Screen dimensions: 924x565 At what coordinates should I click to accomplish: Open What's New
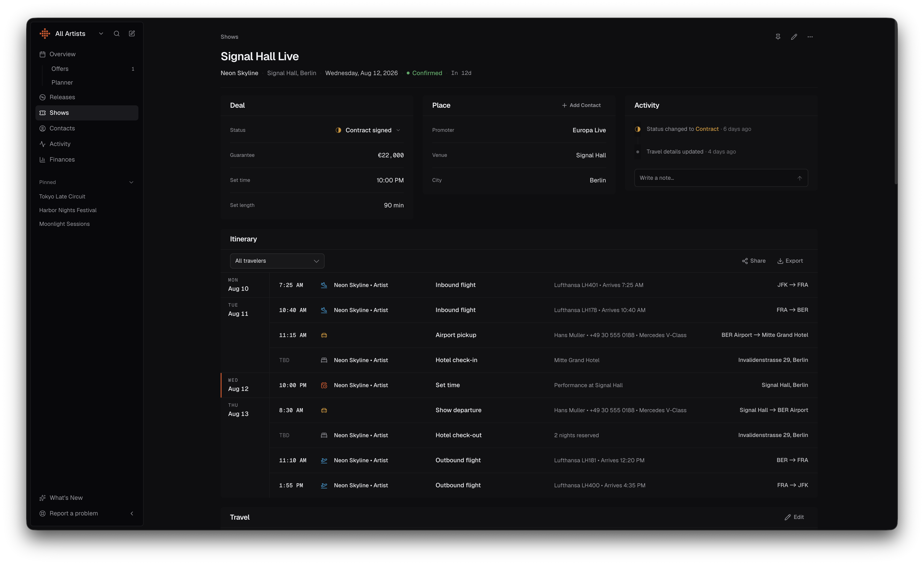pos(61,498)
